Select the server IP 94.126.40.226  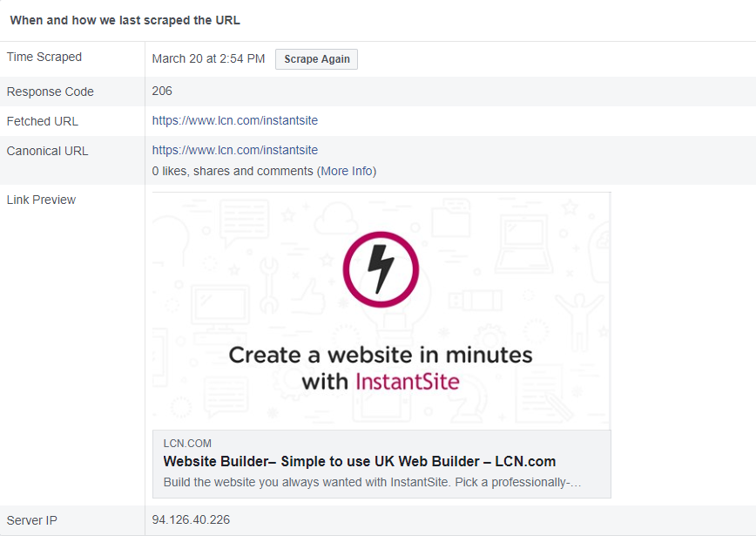coord(191,519)
